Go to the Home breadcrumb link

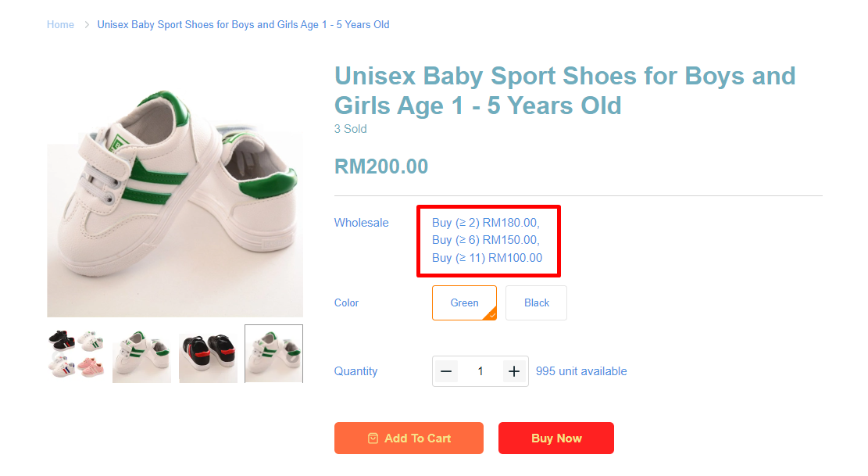point(60,25)
